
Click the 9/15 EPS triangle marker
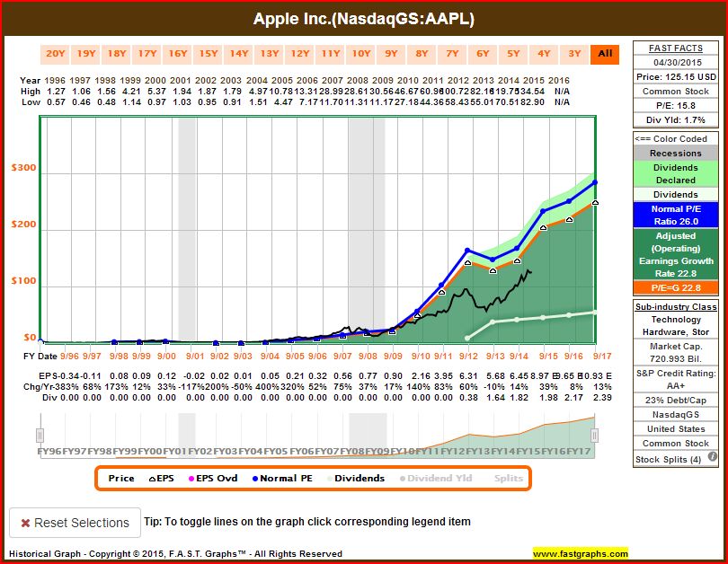(543, 228)
